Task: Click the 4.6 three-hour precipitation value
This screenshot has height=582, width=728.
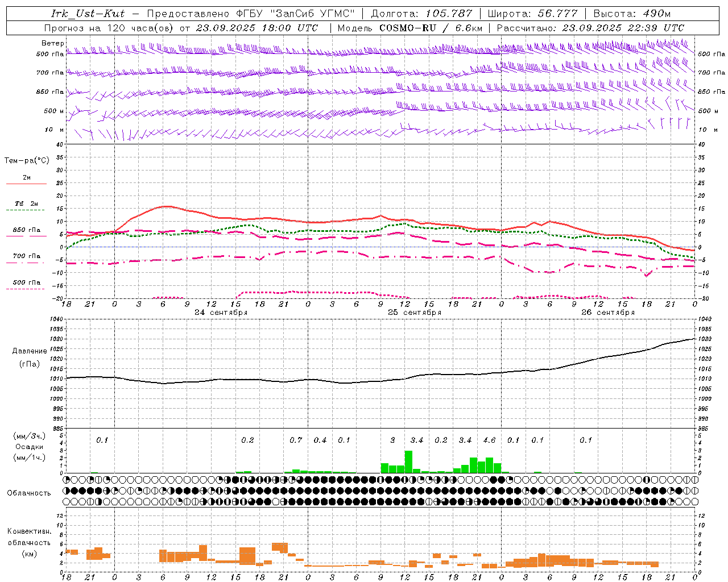Action: coord(489,440)
